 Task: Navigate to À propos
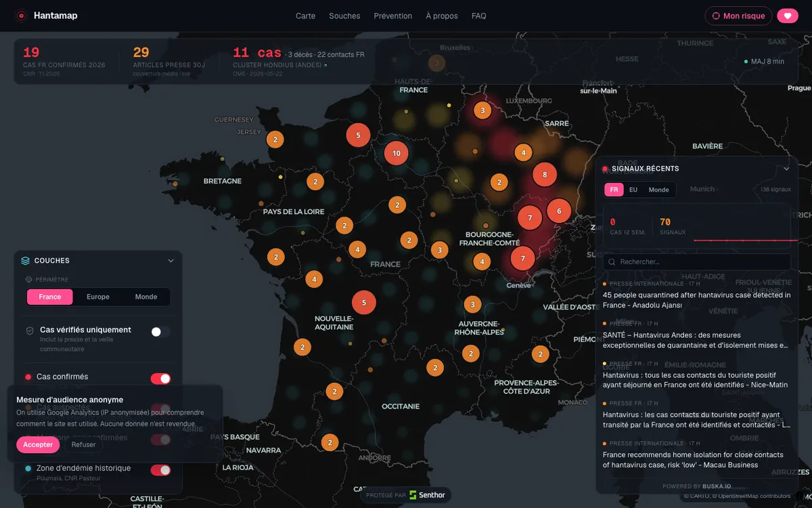[442, 16]
